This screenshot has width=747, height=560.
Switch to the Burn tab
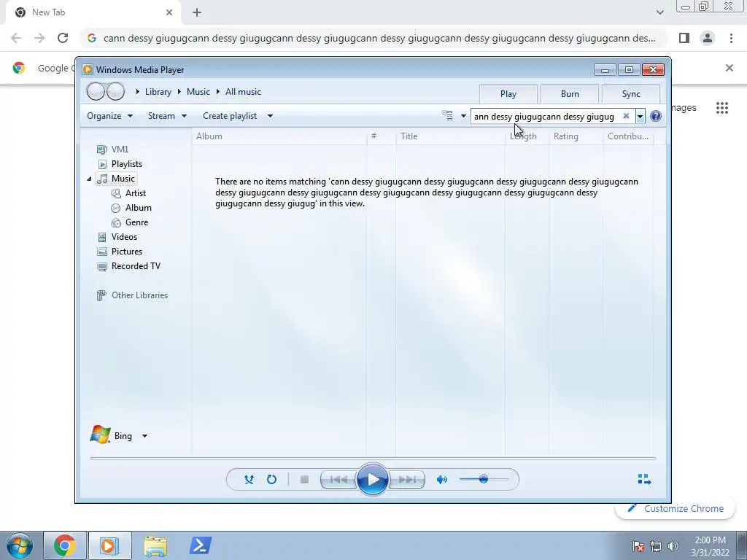pyautogui.click(x=570, y=94)
